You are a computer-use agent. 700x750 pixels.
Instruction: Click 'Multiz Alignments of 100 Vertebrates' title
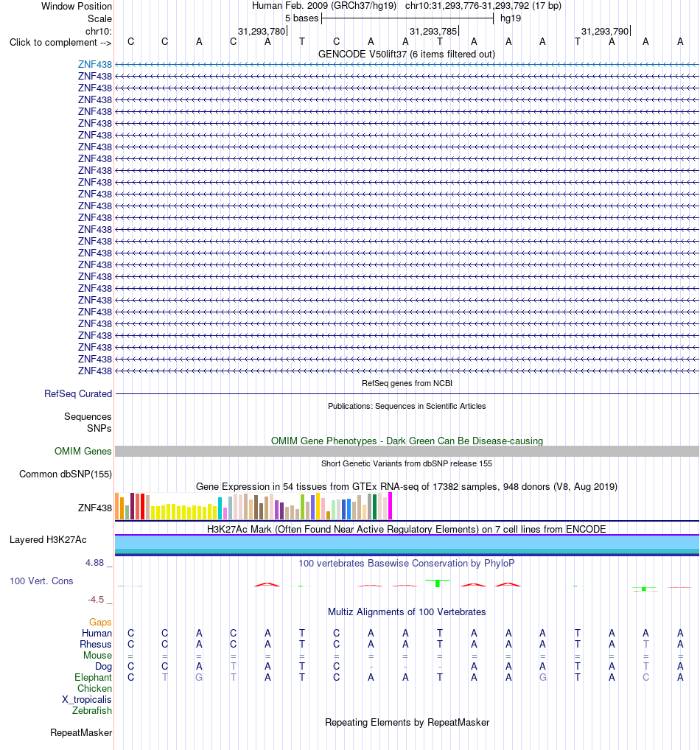tap(407, 611)
